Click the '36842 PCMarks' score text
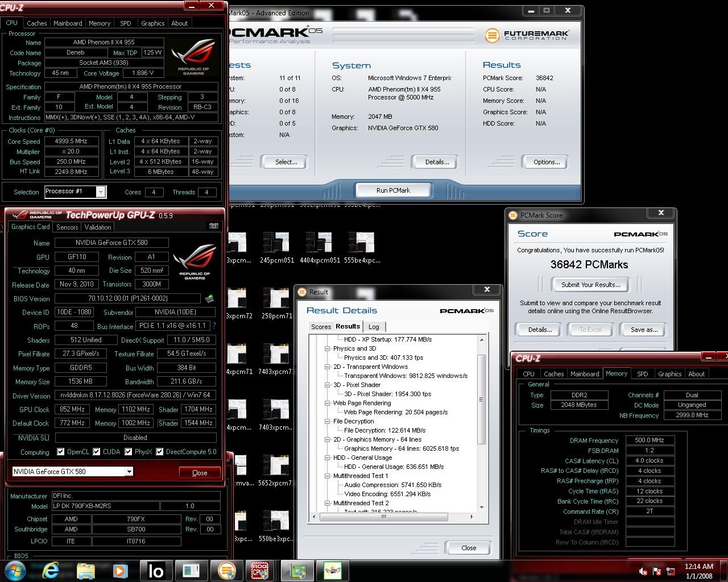 click(589, 264)
